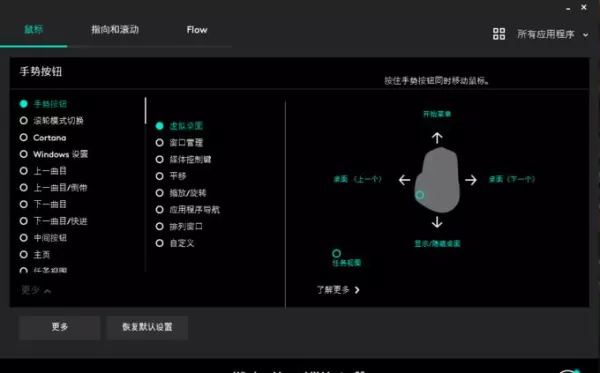Viewport: 600px width, 373px height.
Task: Click the 开始菜单 gesture label
Action: click(x=437, y=114)
